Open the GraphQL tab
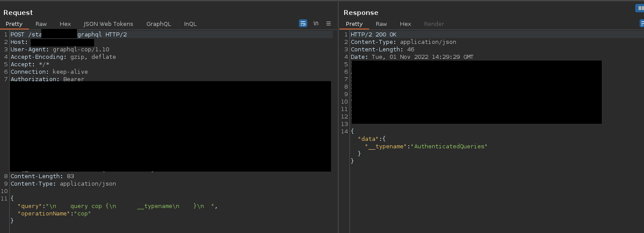644x233 pixels. tap(159, 24)
